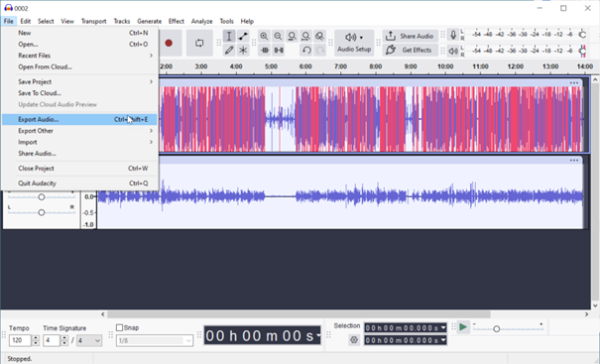Open the time display format dropdown
This screenshot has width=600, height=364.
pos(318,336)
